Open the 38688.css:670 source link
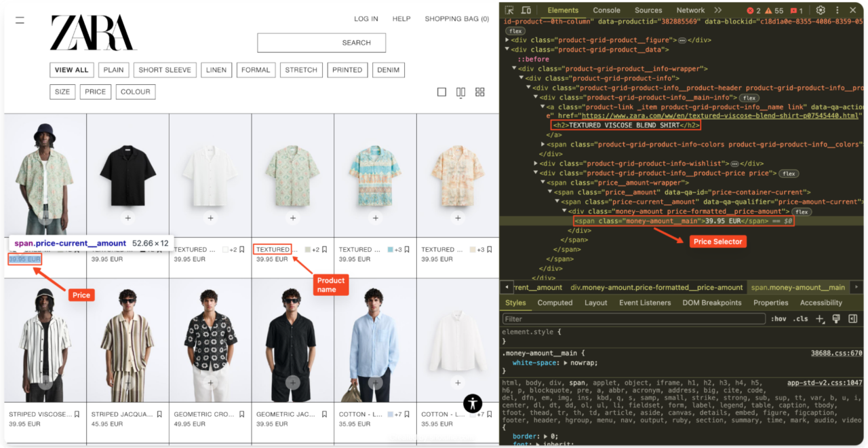Viewport: 868px width, 448px height. click(x=836, y=353)
